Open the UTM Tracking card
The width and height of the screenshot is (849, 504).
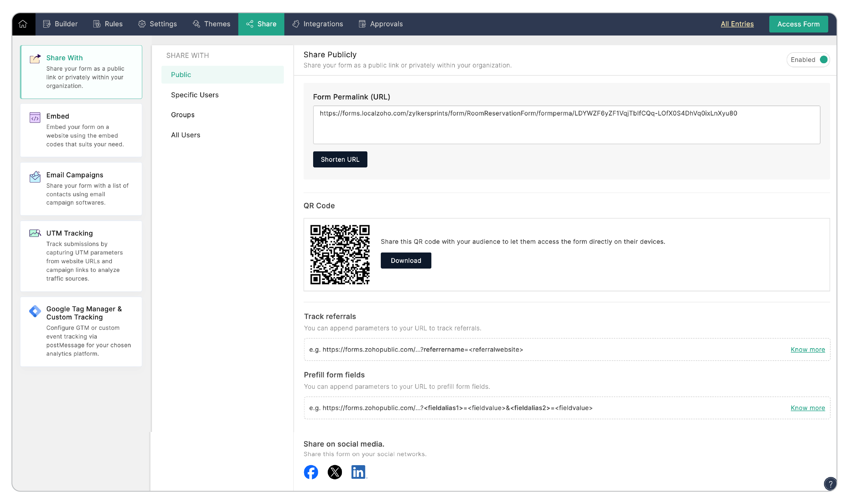[x=81, y=256]
